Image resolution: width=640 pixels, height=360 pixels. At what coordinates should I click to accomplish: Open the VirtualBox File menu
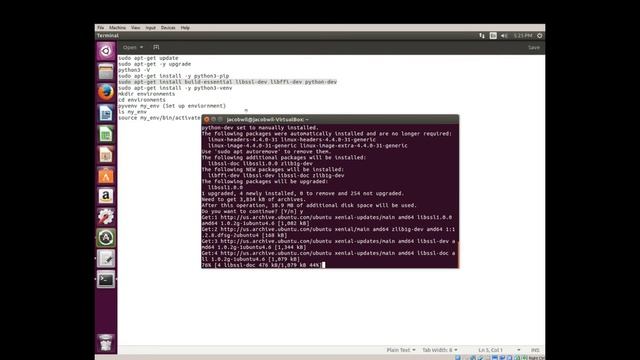(100, 28)
